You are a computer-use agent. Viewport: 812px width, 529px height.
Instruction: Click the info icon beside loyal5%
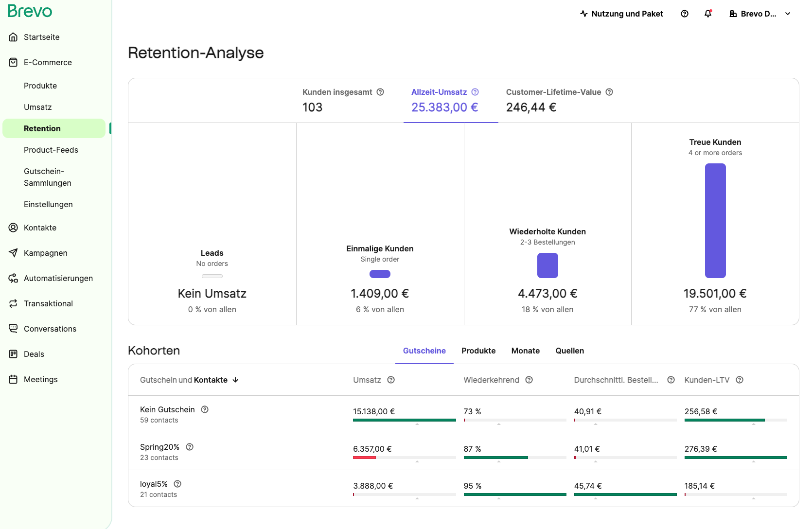coord(177,484)
